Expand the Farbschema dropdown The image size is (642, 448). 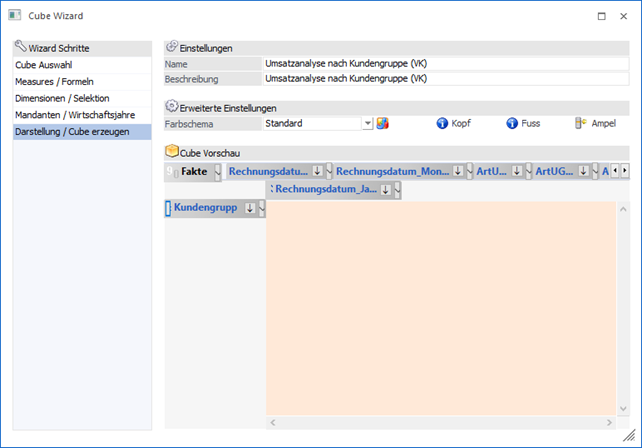point(367,124)
